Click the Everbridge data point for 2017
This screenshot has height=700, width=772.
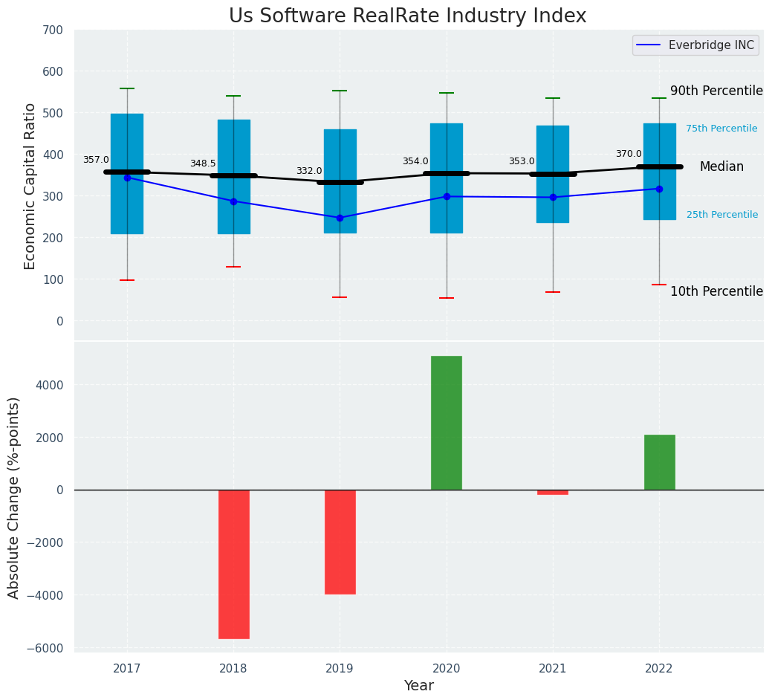tap(127, 178)
